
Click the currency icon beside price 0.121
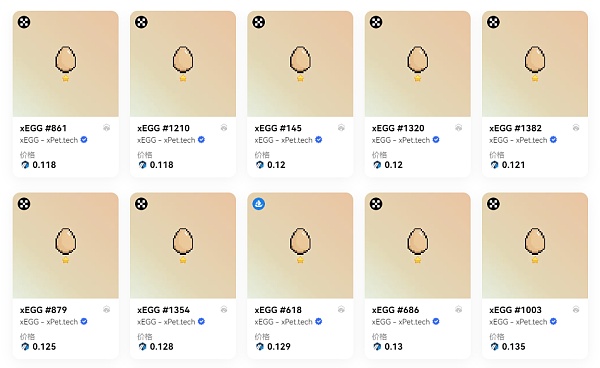[x=494, y=165]
